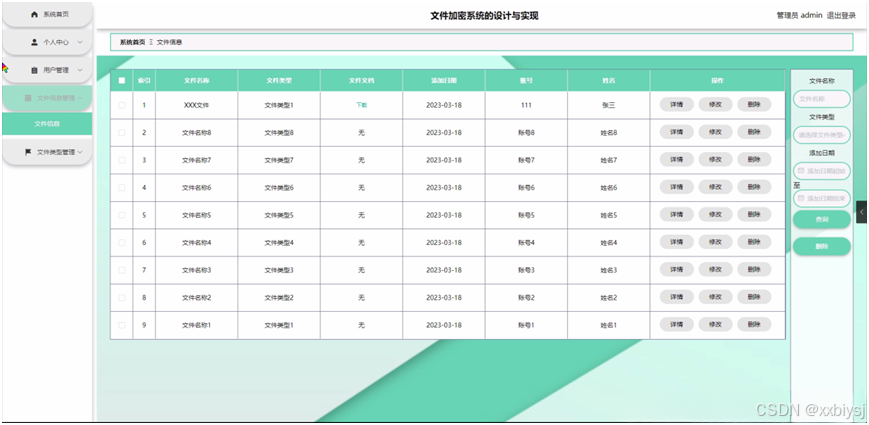This screenshot has width=869, height=425.
Task: Open 详情 for row XXX文件
Action: [677, 104]
